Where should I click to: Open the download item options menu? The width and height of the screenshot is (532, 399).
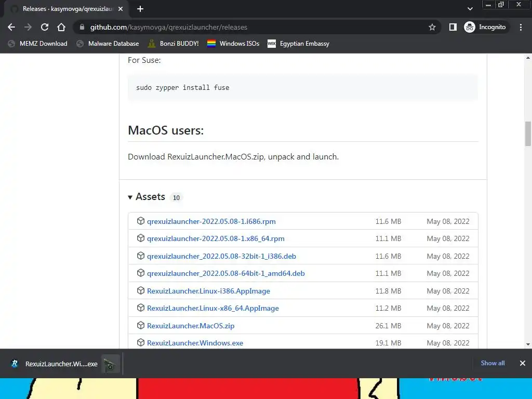111,364
